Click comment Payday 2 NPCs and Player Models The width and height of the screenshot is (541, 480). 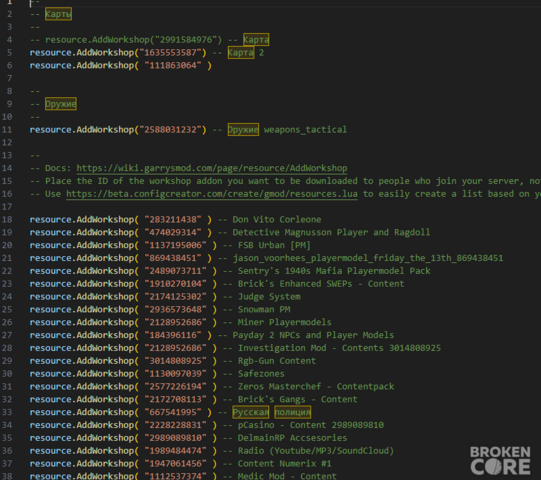click(x=313, y=335)
